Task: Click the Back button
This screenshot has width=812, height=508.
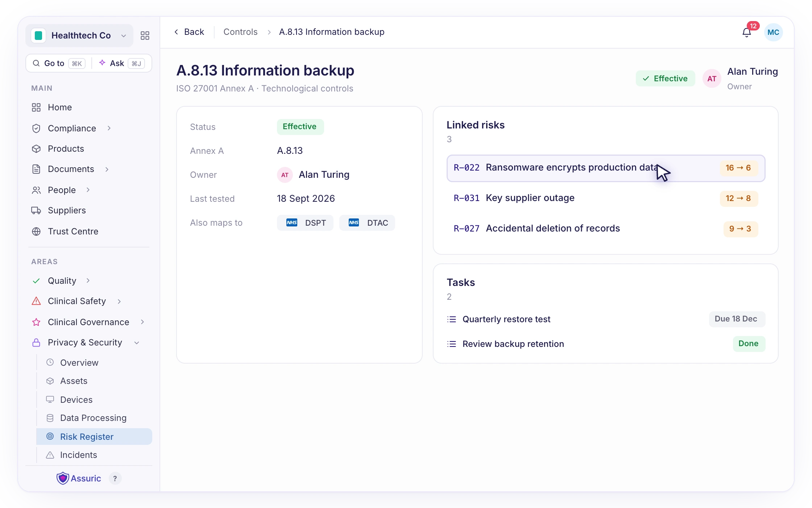Action: pyautogui.click(x=189, y=32)
